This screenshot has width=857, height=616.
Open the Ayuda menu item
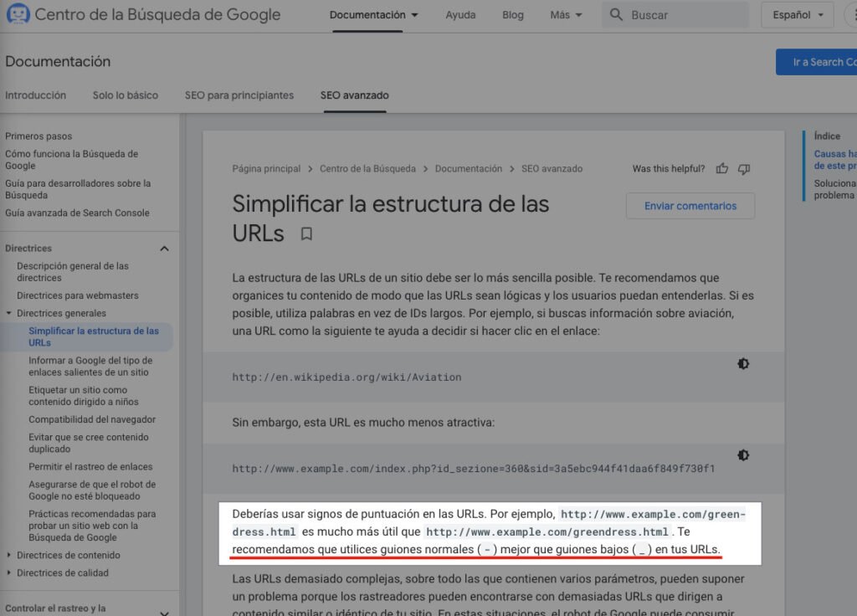tap(460, 15)
